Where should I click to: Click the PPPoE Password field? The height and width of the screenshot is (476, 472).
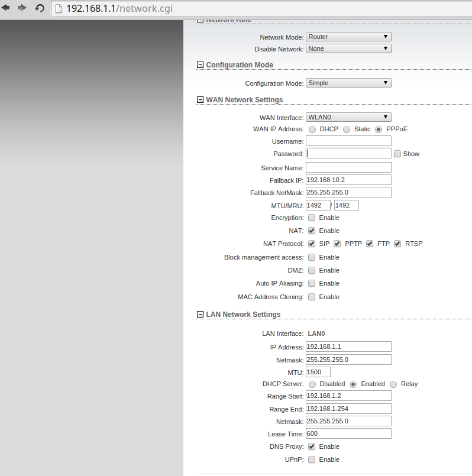click(x=348, y=153)
